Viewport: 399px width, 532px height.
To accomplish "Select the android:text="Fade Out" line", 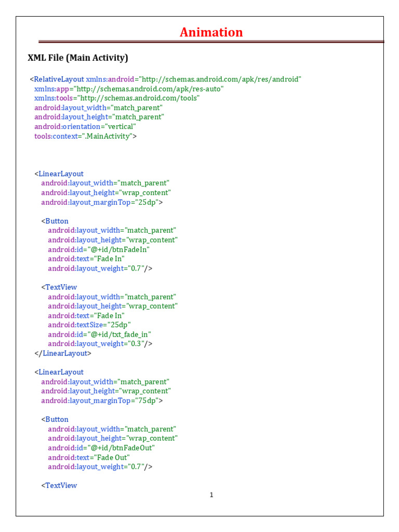I will (88, 457).
